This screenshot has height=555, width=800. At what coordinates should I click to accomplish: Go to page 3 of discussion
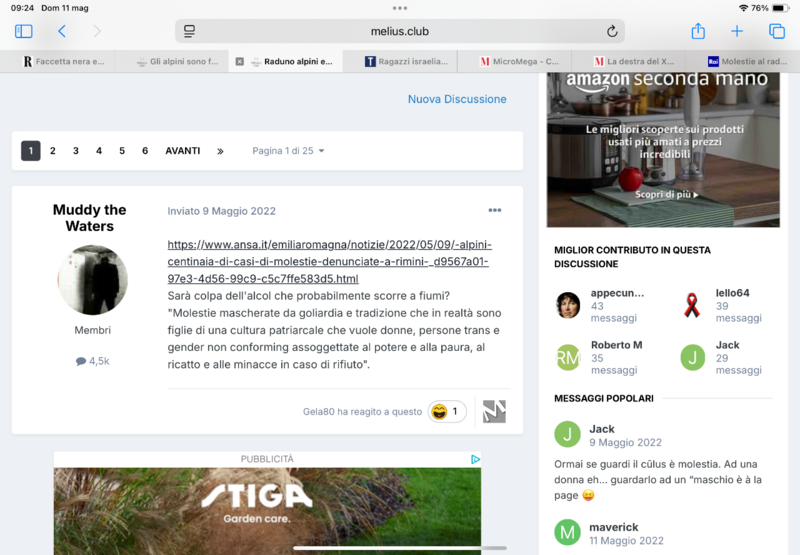point(76,151)
